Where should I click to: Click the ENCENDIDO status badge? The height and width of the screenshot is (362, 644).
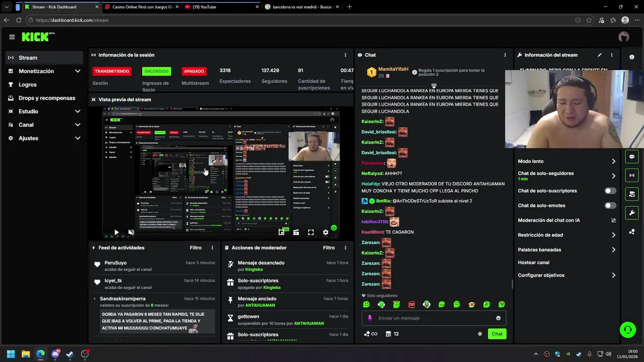[156, 71]
